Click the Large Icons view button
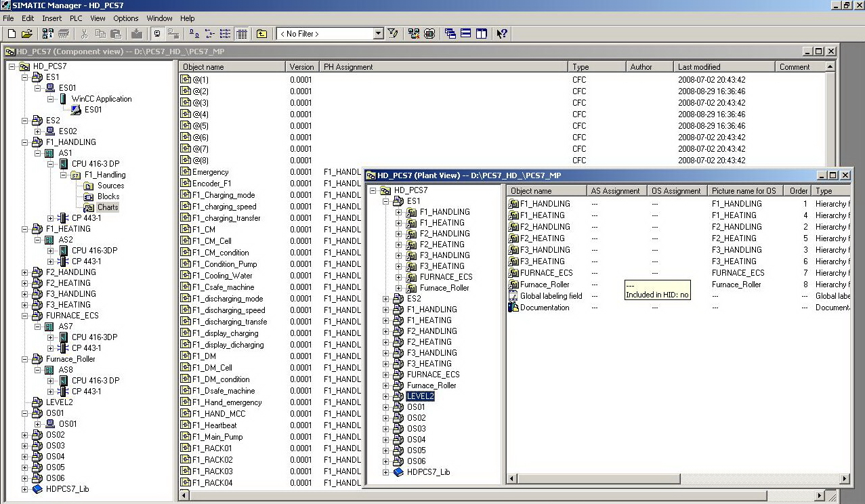Image resolution: width=865 pixels, height=504 pixels. (x=194, y=34)
